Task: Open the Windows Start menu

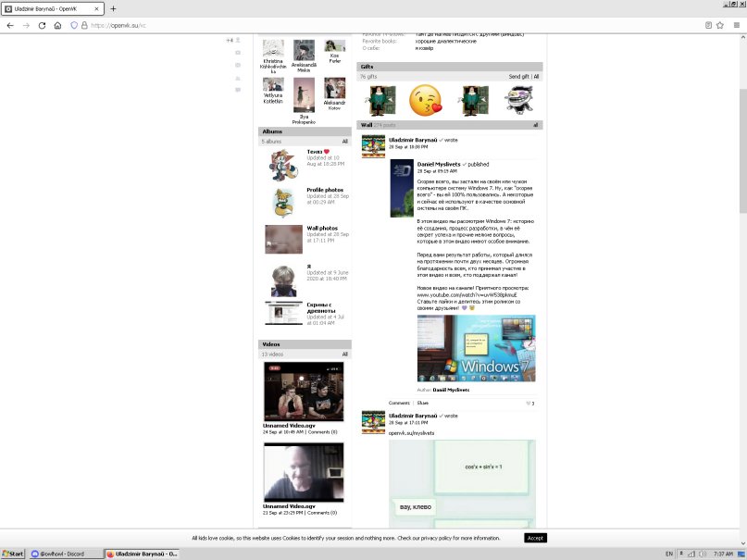Action: (13, 554)
